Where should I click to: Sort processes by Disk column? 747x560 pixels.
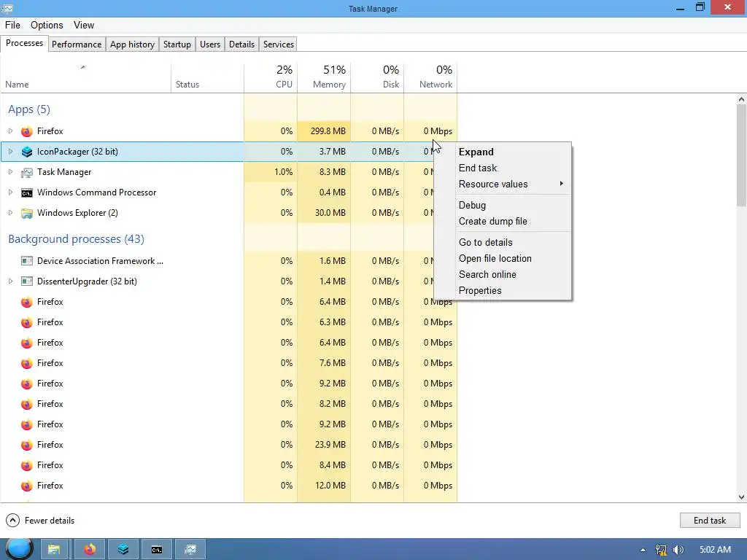[377, 77]
